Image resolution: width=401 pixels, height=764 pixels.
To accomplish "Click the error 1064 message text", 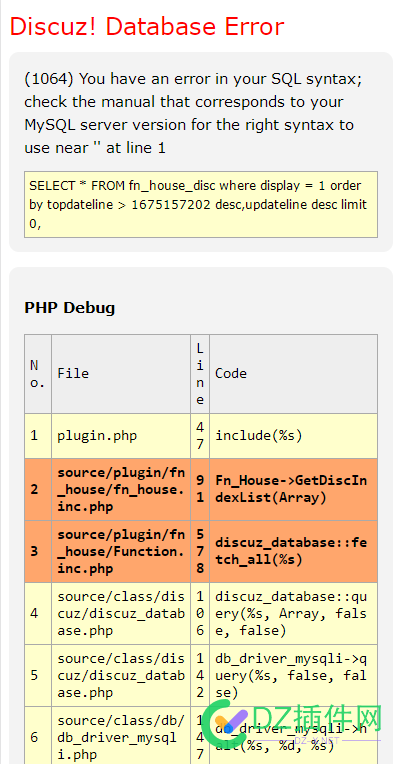I will (193, 113).
